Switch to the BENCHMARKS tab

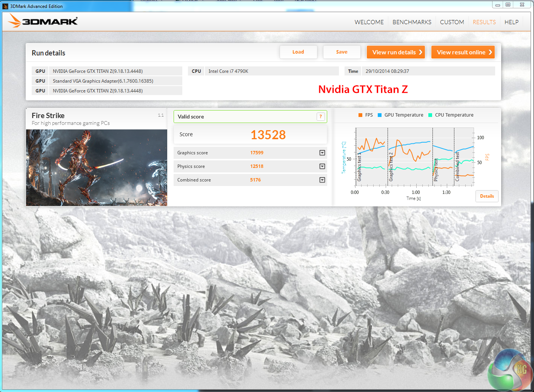coord(412,22)
